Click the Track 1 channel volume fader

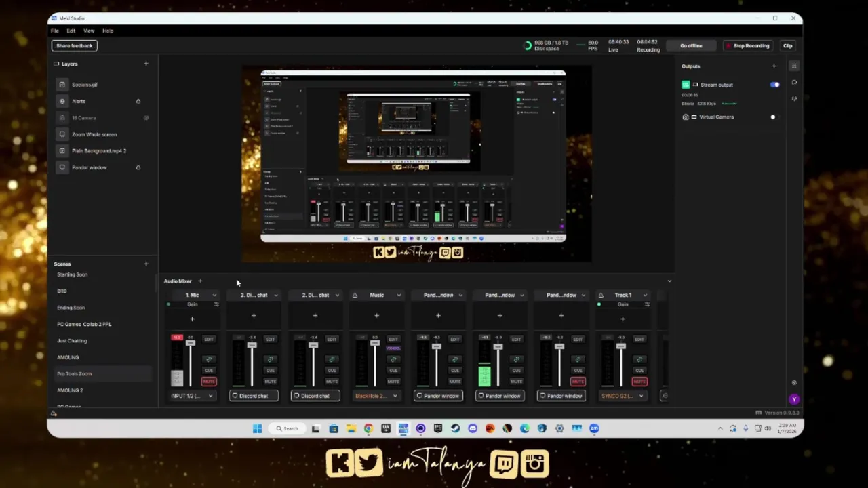[x=620, y=346]
